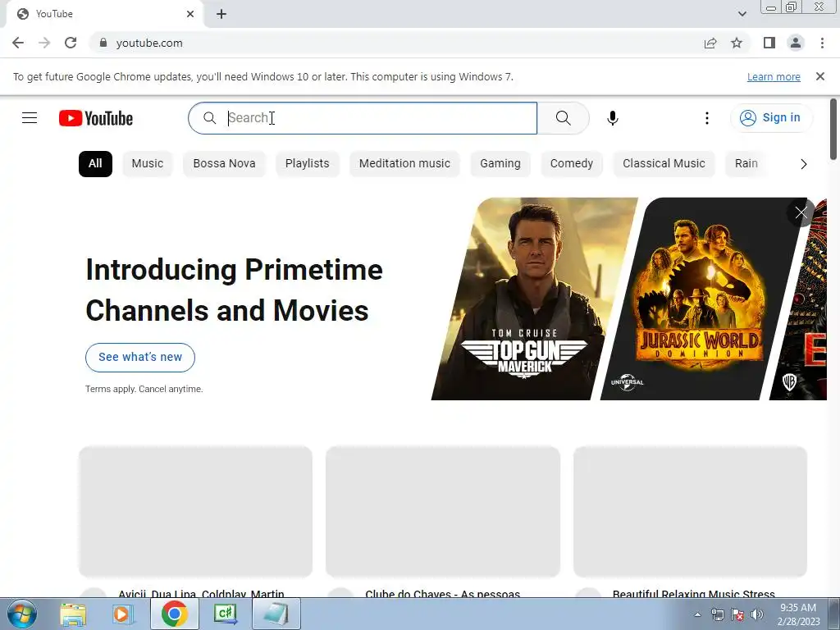Open the Avicii, Dua Lipa video thumbnail
The image size is (840, 630).
[x=195, y=512]
